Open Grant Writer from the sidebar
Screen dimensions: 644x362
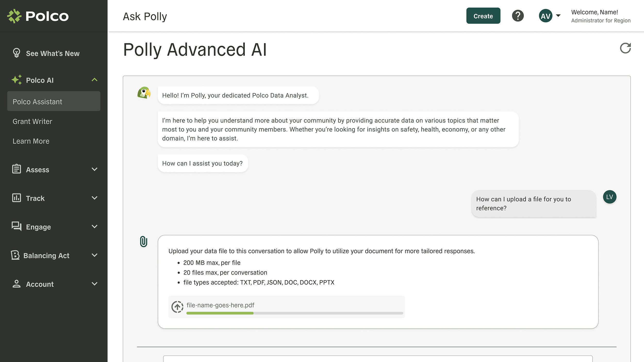tap(32, 121)
